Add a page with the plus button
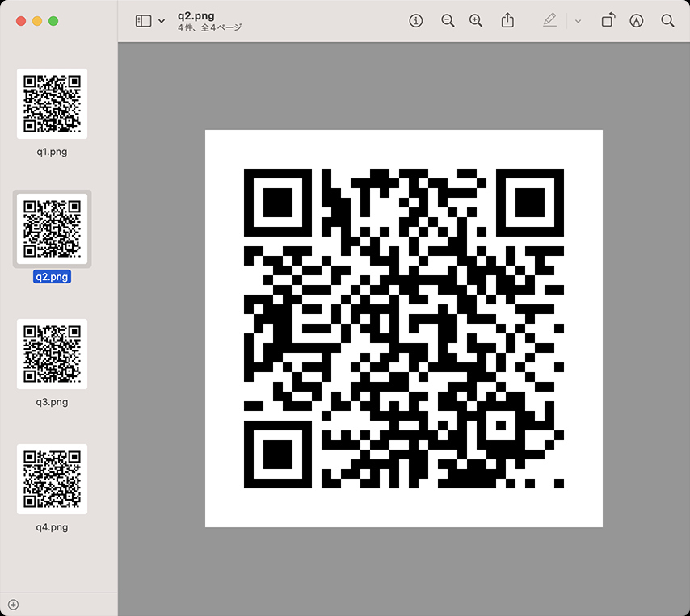 coord(13,605)
